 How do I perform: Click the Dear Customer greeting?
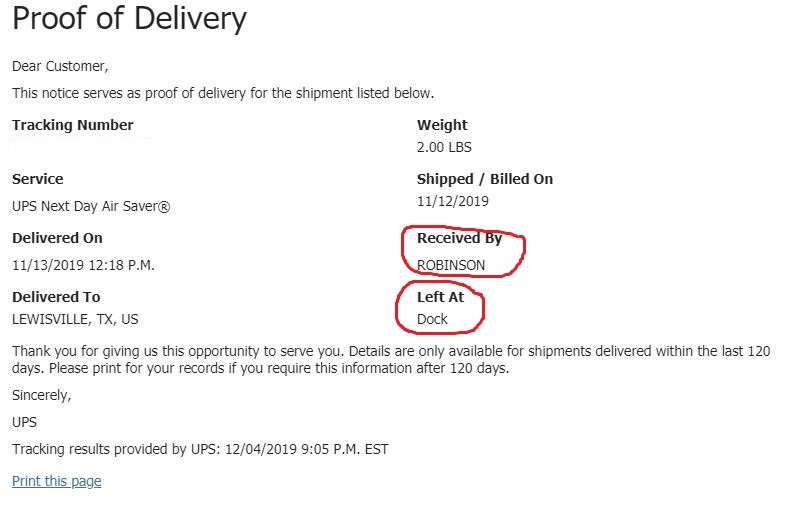60,66
